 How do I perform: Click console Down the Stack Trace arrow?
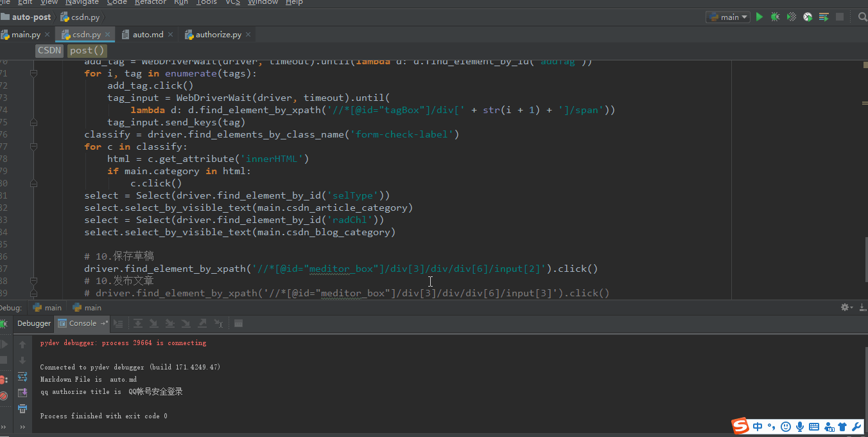22,361
